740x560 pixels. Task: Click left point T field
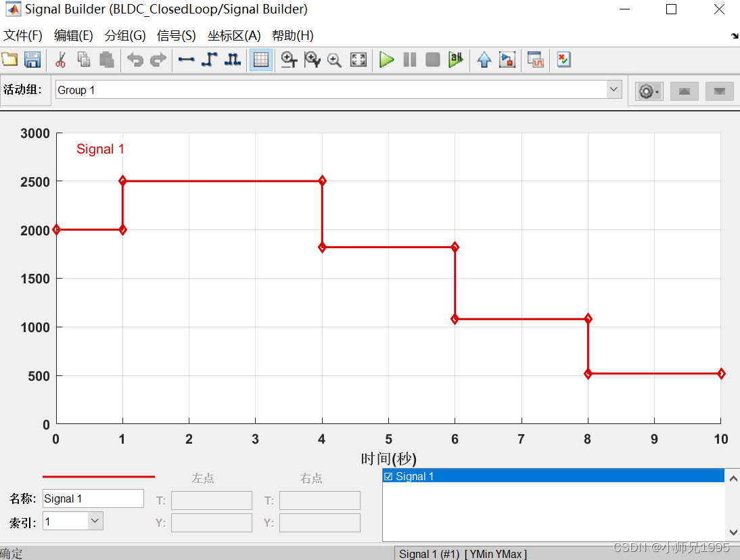(x=212, y=500)
